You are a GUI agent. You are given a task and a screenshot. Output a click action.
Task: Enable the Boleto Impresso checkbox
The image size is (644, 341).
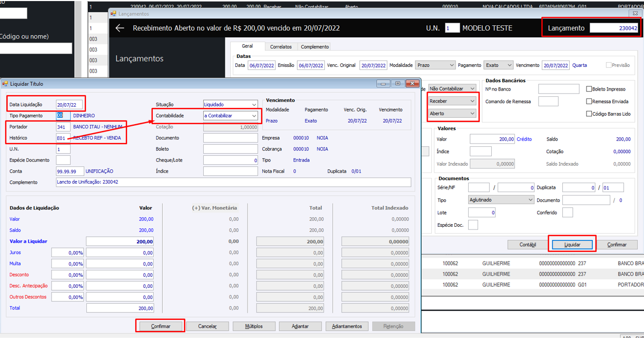[590, 89]
